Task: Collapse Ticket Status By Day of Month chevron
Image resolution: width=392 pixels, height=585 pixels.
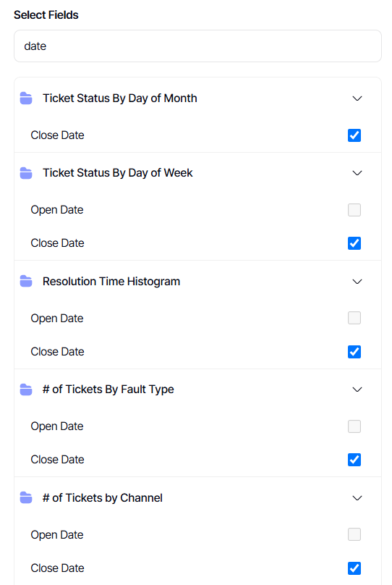Action: (x=357, y=98)
